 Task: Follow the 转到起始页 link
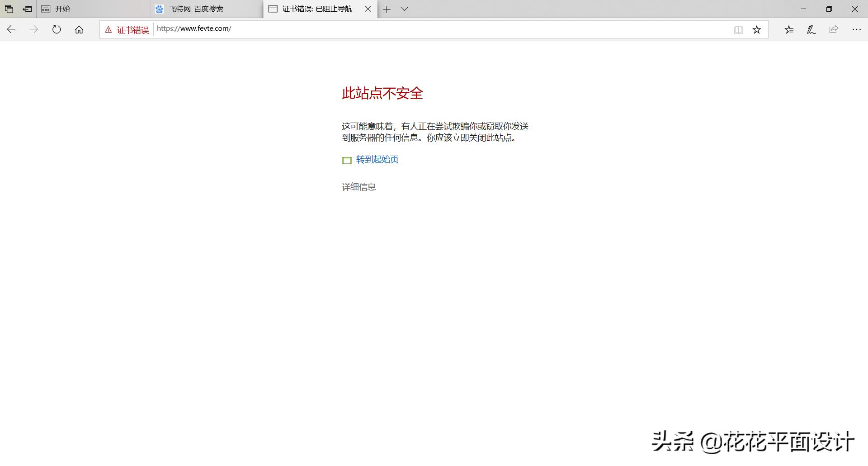tap(377, 159)
